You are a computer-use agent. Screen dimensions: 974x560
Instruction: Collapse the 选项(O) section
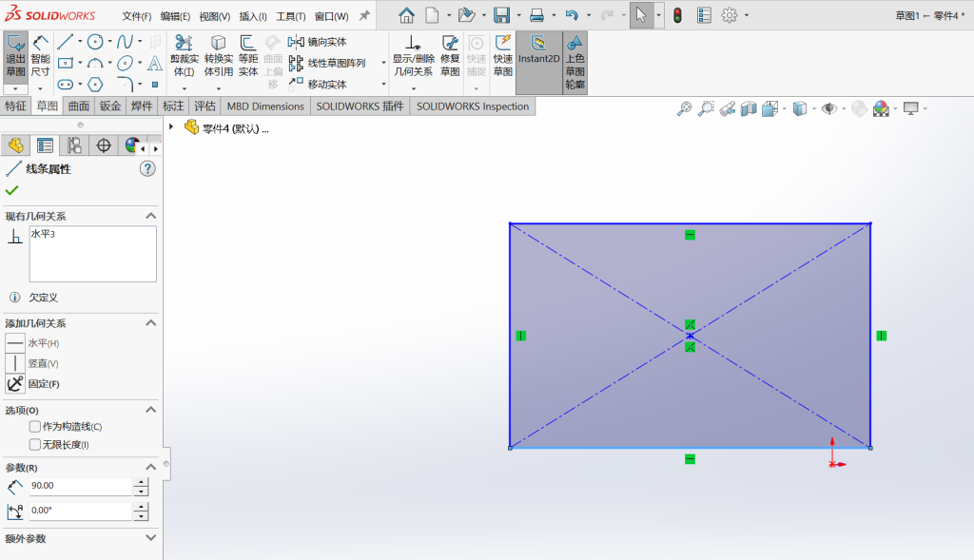(x=151, y=410)
